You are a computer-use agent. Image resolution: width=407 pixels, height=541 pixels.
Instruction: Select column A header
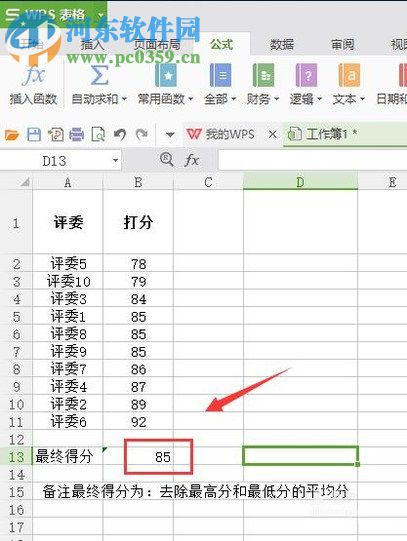(68, 182)
